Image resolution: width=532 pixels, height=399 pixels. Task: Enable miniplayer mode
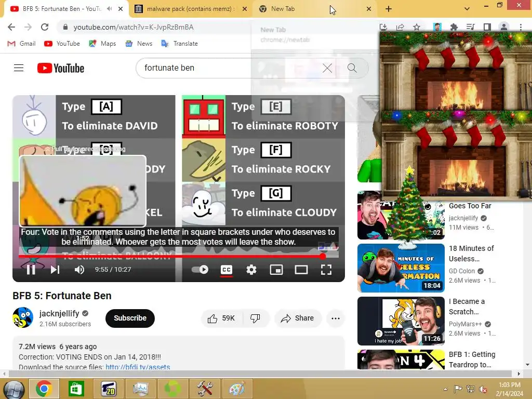click(x=276, y=270)
